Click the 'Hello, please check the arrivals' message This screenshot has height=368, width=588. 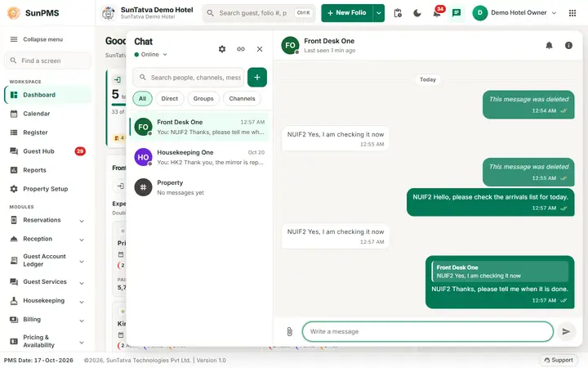491,202
